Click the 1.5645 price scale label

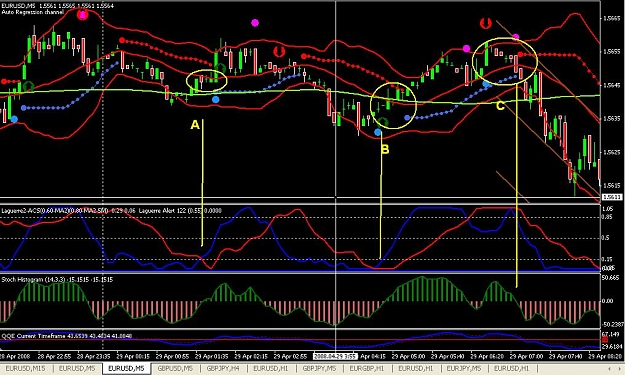click(612, 85)
